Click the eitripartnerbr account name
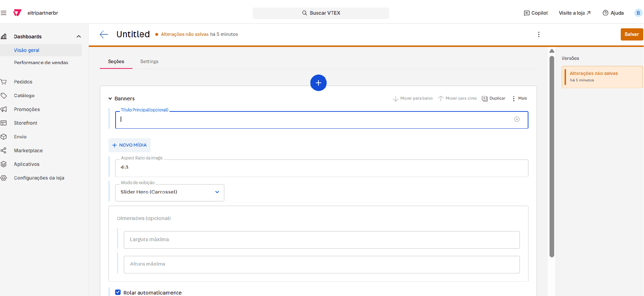The width and height of the screenshot is (644, 296). coord(43,13)
